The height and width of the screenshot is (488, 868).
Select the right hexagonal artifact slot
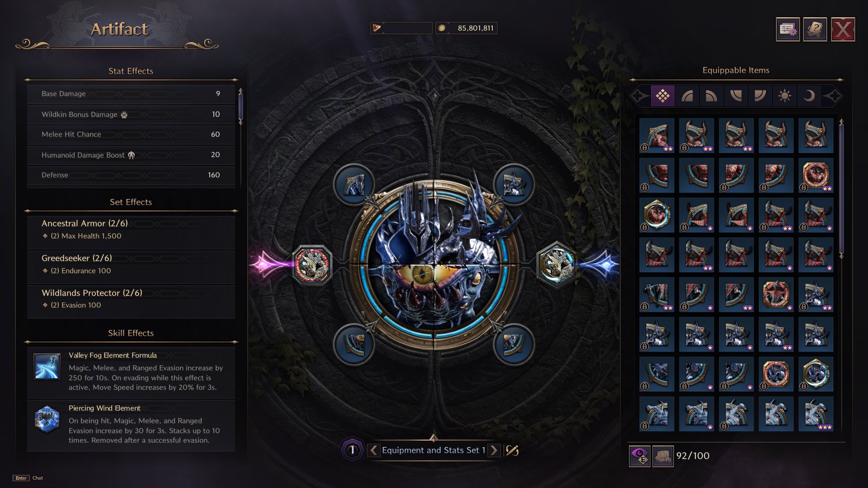557,265
